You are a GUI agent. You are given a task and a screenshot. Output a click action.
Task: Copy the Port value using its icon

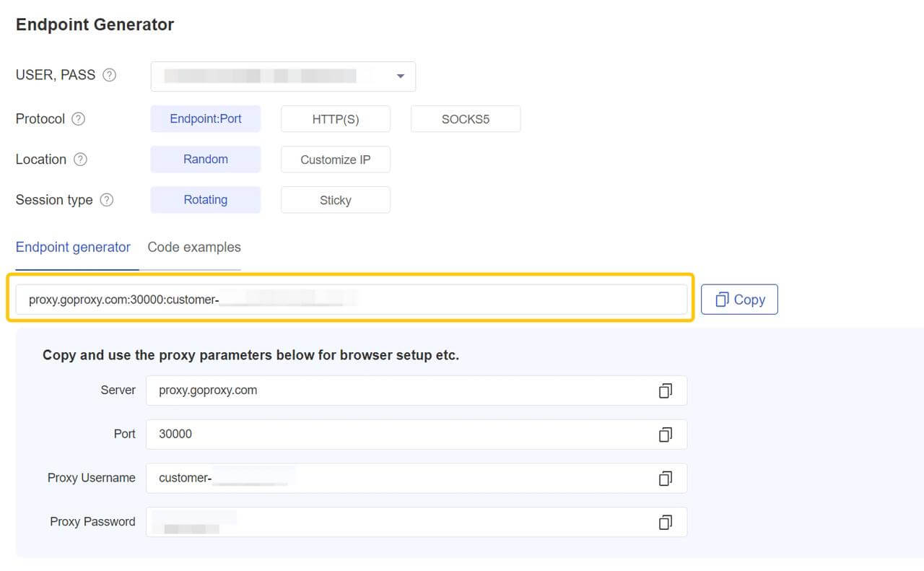[x=665, y=435]
